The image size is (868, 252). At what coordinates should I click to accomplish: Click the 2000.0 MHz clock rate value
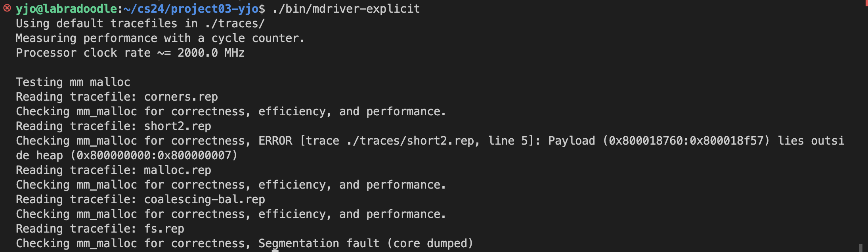click(211, 53)
